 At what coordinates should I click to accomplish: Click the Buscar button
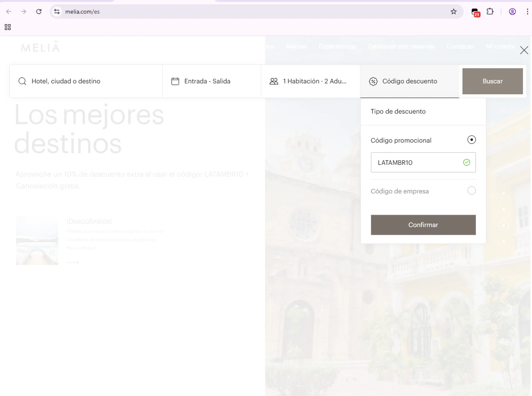[x=493, y=81]
